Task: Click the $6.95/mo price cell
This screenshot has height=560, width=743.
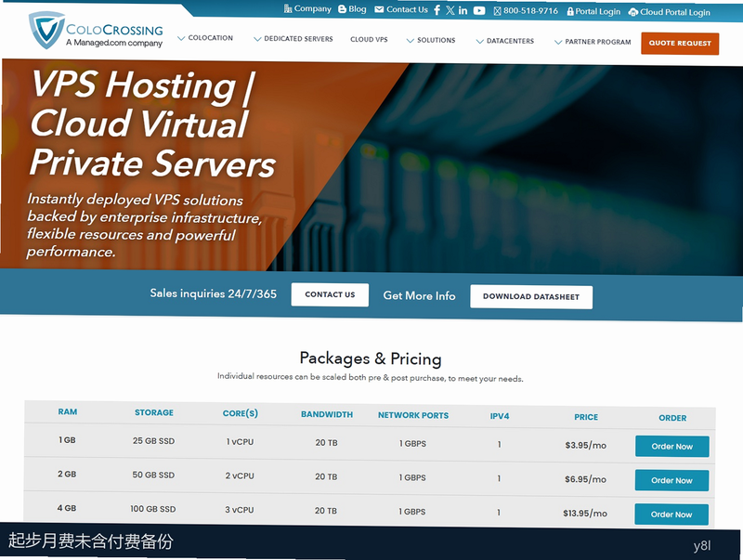Action: click(x=585, y=479)
